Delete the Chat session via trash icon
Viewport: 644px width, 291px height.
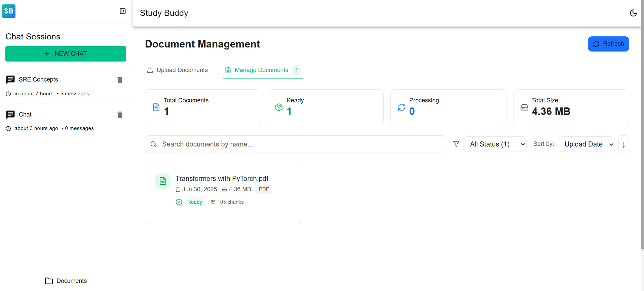click(120, 115)
